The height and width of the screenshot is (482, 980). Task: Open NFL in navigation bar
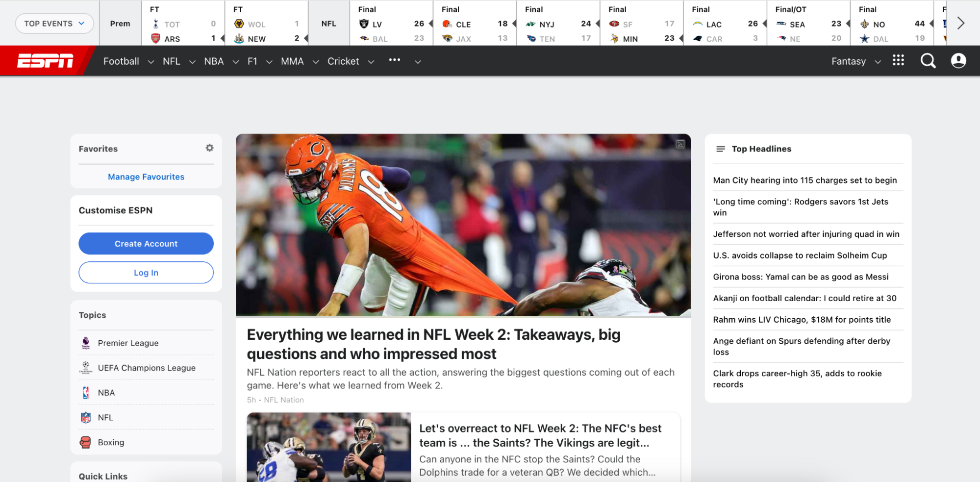(172, 61)
